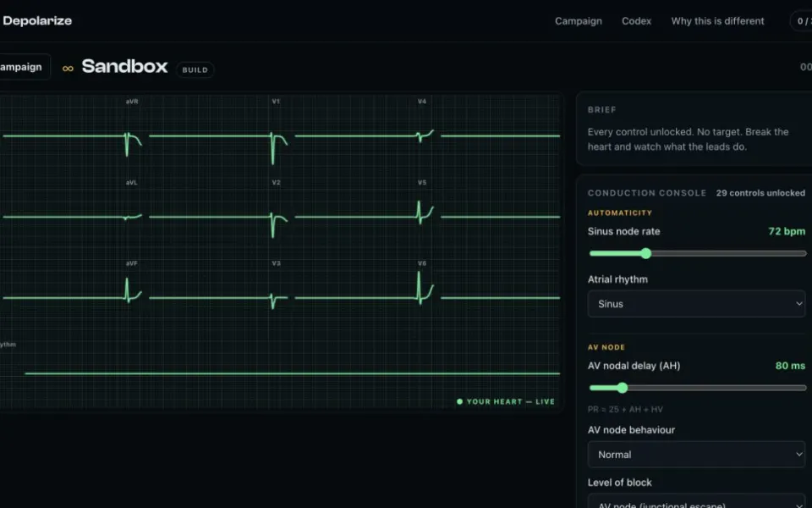Click the AV NODE section label

[606, 347]
